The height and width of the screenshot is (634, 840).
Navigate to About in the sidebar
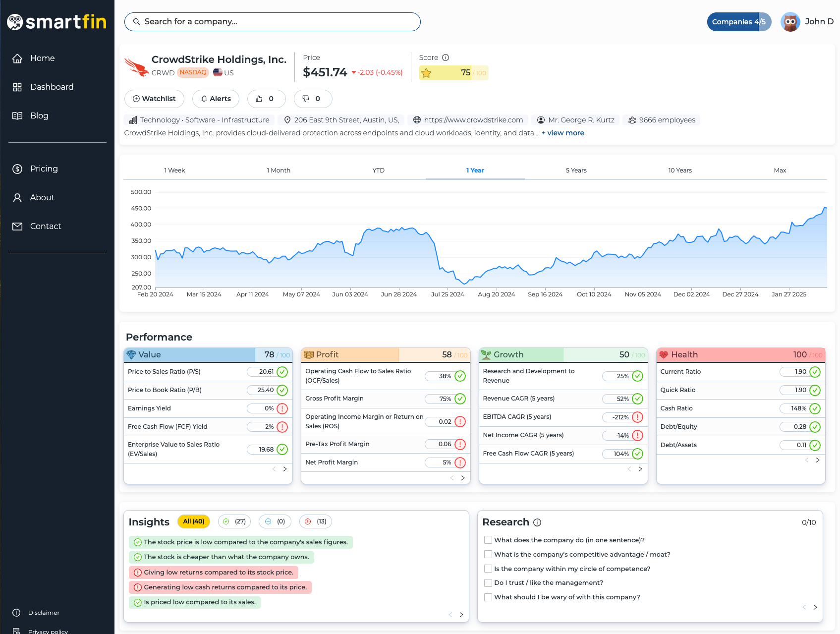click(x=34, y=198)
